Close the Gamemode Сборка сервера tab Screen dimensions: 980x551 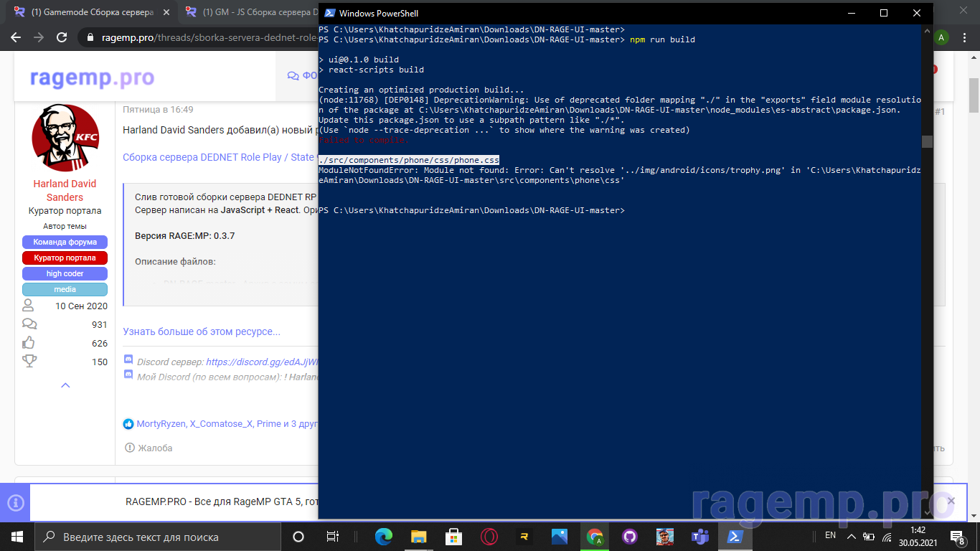(166, 12)
